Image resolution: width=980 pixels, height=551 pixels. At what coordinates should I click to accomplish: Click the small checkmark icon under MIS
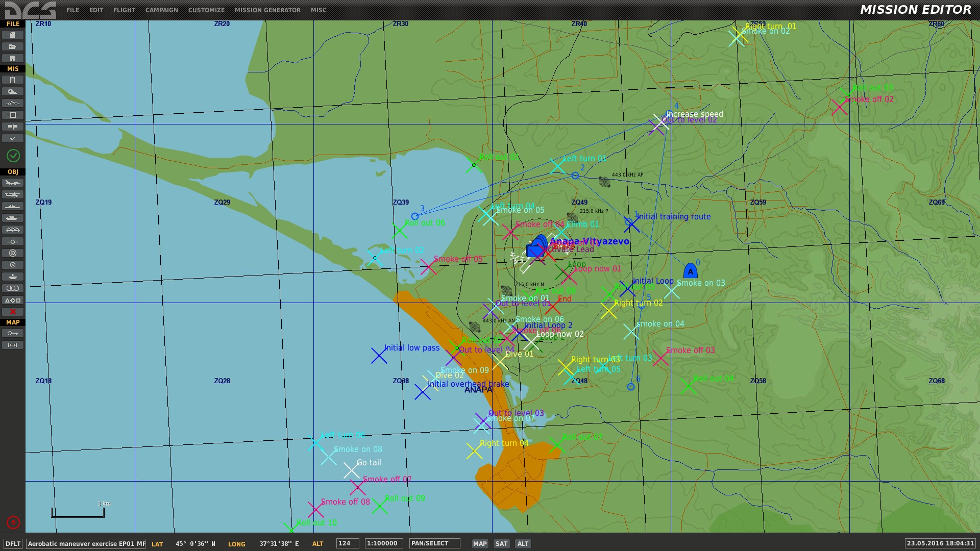pos(13,138)
